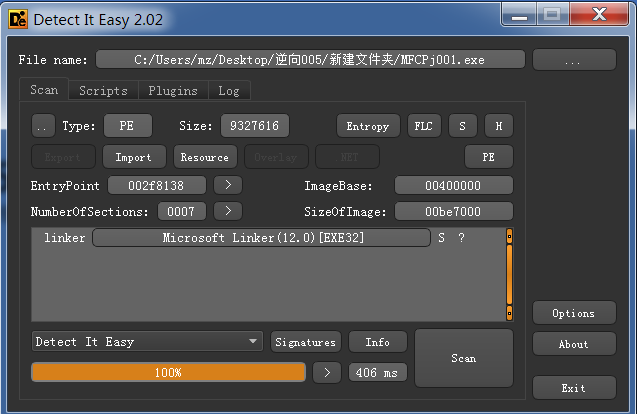Click the disabled Export button
The width and height of the screenshot is (637, 414).
pos(63,157)
